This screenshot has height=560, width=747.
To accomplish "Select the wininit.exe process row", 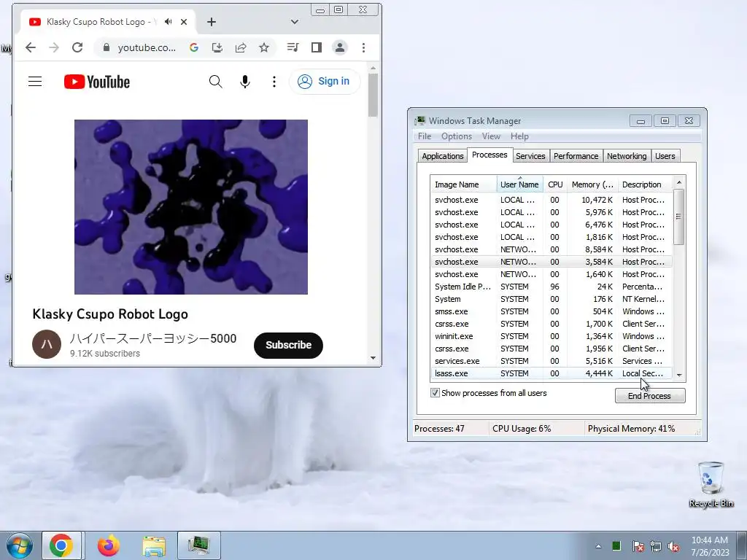I will tap(551, 336).
